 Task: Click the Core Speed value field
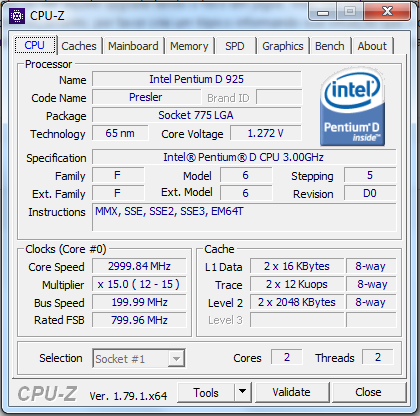point(139,266)
